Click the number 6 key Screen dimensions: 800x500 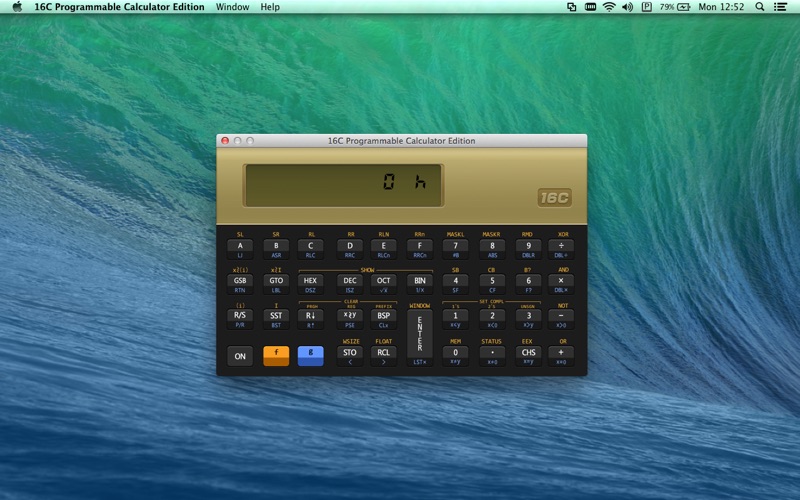tap(528, 284)
